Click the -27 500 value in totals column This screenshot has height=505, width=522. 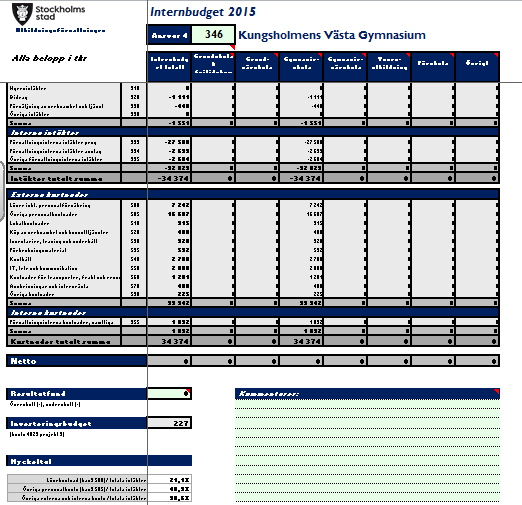pos(177,142)
